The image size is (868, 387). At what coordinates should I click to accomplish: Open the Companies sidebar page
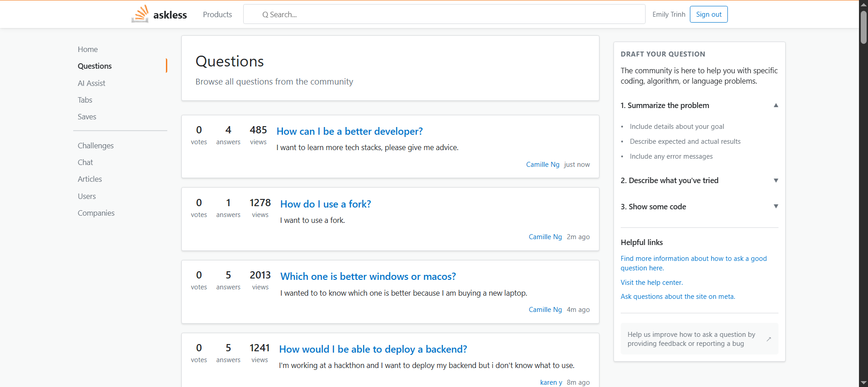click(x=96, y=213)
